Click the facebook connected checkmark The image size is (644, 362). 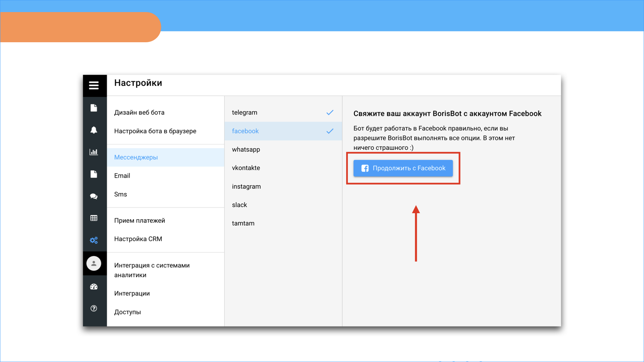tap(330, 131)
